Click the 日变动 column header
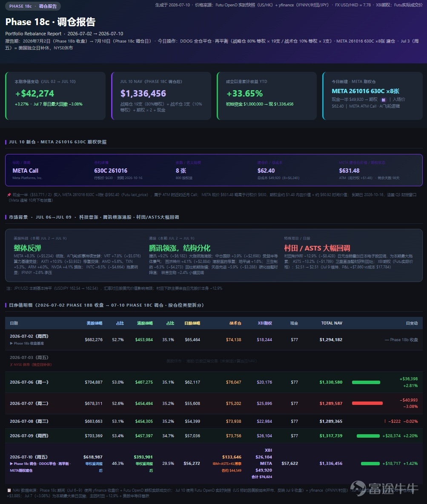 coord(412,323)
